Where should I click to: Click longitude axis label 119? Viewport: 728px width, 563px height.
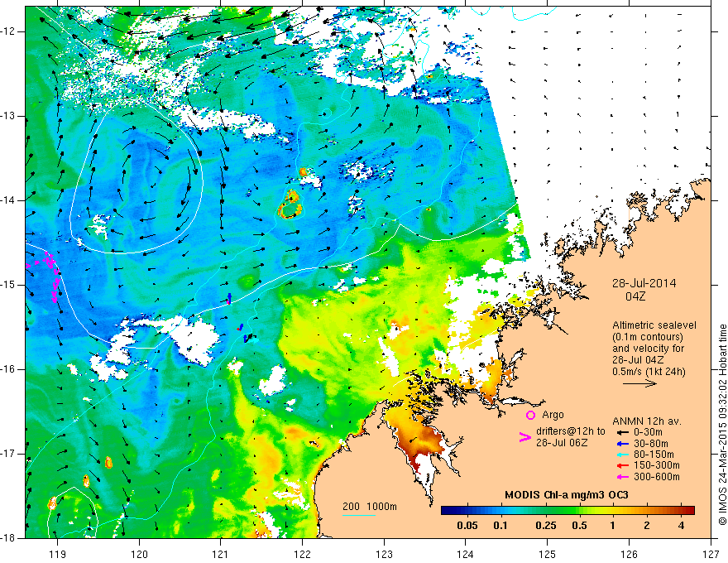click(58, 555)
